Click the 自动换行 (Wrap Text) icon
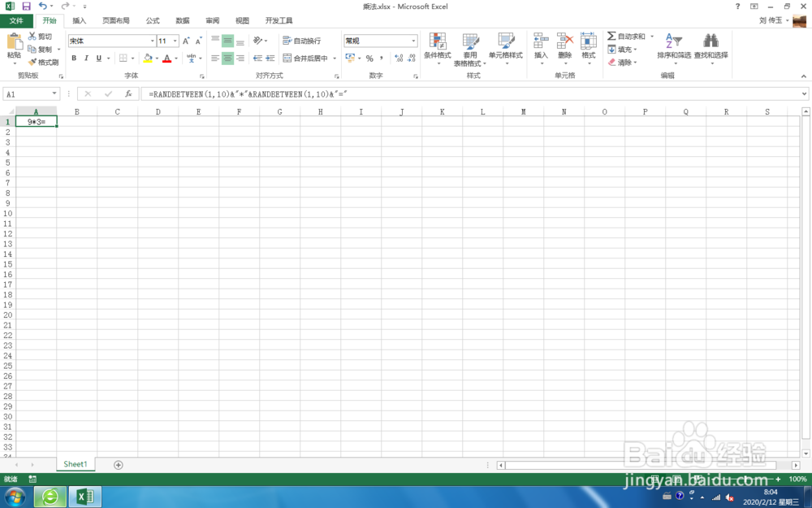This screenshot has height=508, width=812. click(x=288, y=41)
